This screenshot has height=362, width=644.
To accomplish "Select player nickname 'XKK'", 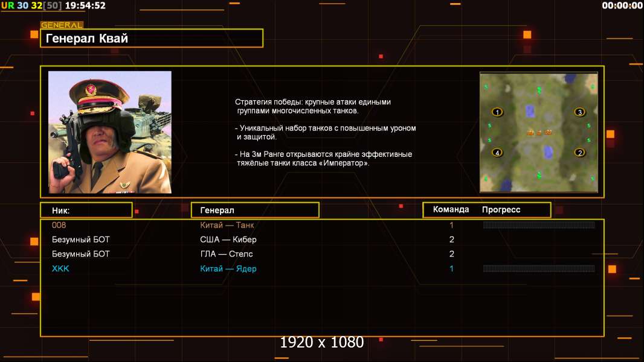I will pos(60,268).
